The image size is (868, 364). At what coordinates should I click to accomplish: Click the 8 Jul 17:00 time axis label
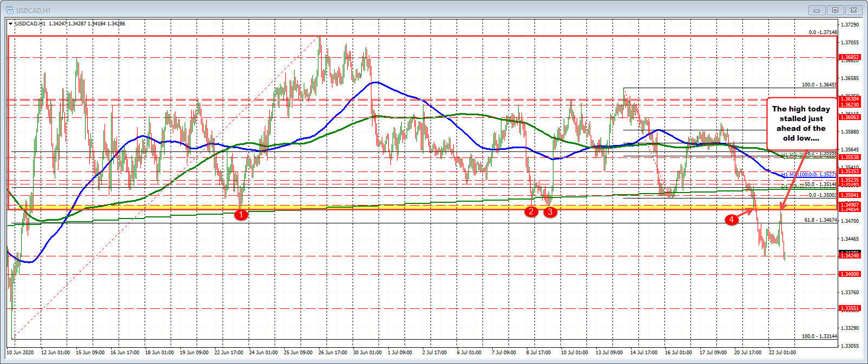point(539,353)
